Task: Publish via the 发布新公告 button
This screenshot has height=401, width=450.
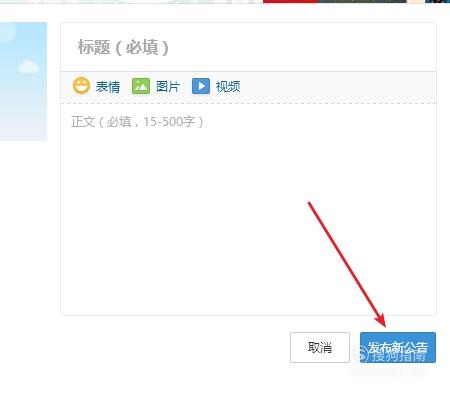Action: pyautogui.click(x=398, y=347)
